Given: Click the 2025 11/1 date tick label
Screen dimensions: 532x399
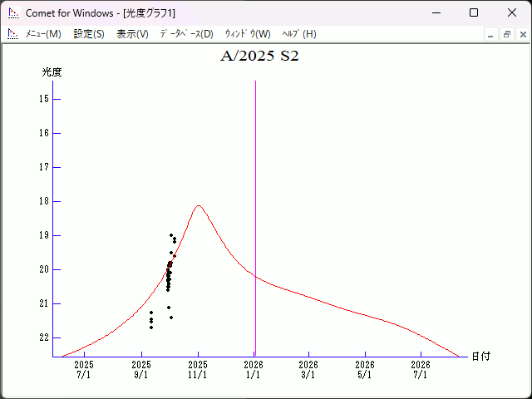Looking at the screenshot, I should (x=198, y=369).
